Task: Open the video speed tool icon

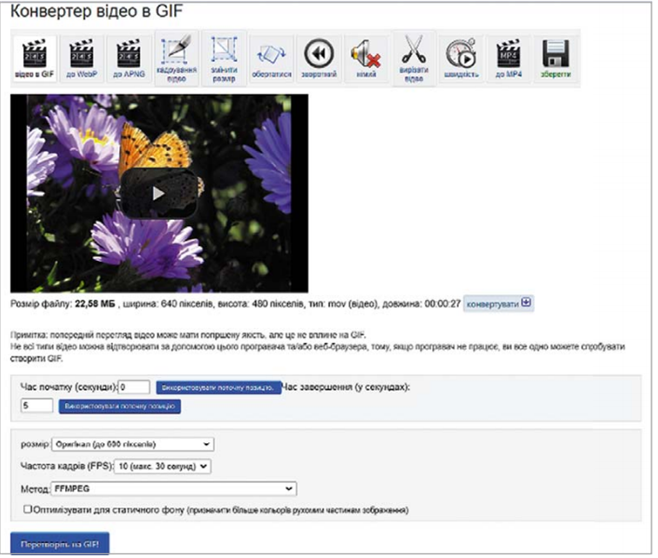Action: coord(461,59)
